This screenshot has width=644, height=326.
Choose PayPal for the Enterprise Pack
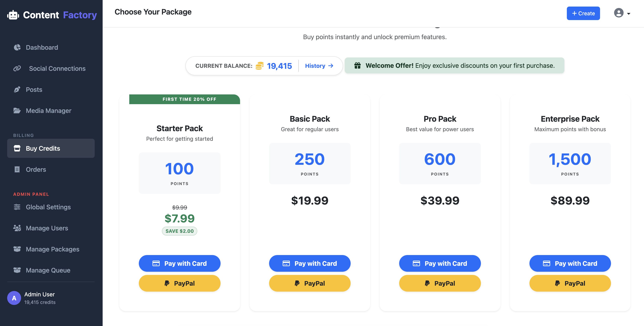tap(570, 283)
